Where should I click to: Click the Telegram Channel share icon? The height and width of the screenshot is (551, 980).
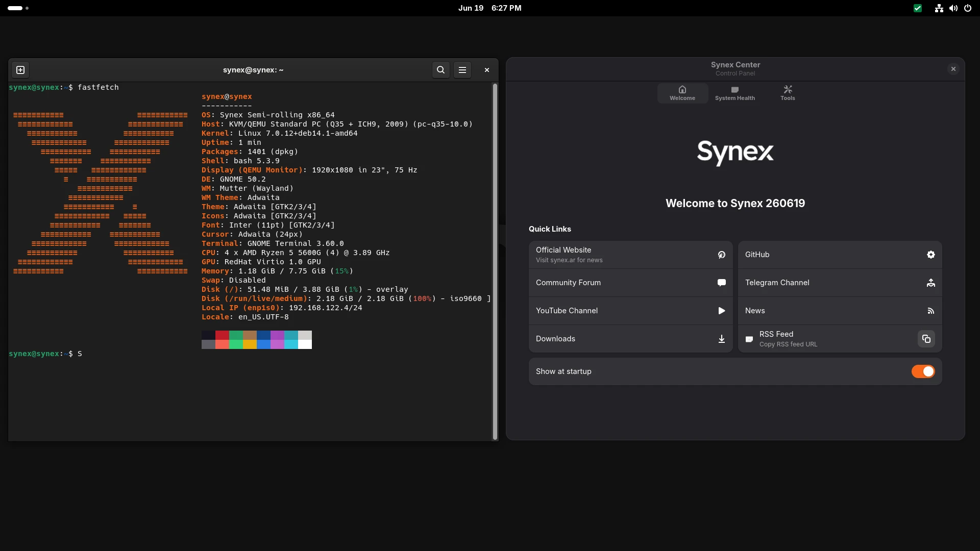tap(931, 283)
